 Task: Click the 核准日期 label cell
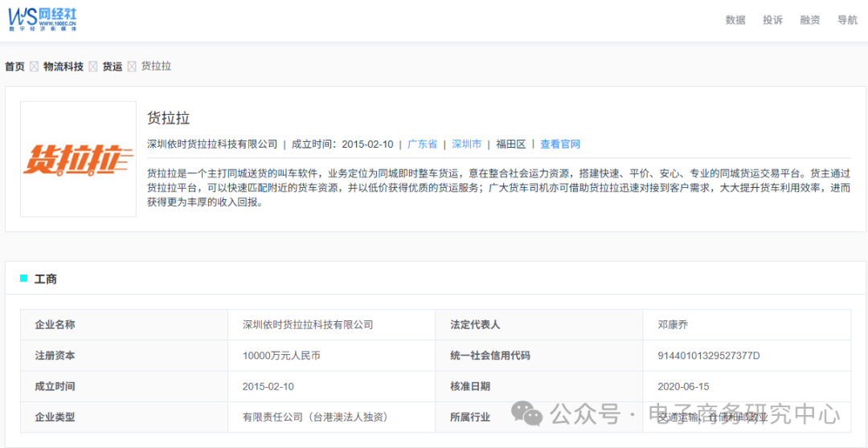pyautogui.click(x=538, y=387)
